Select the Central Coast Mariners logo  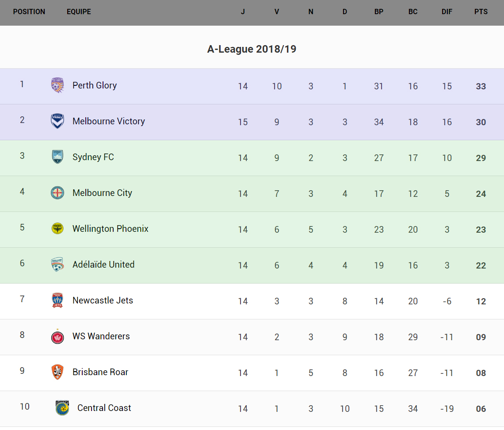click(62, 408)
